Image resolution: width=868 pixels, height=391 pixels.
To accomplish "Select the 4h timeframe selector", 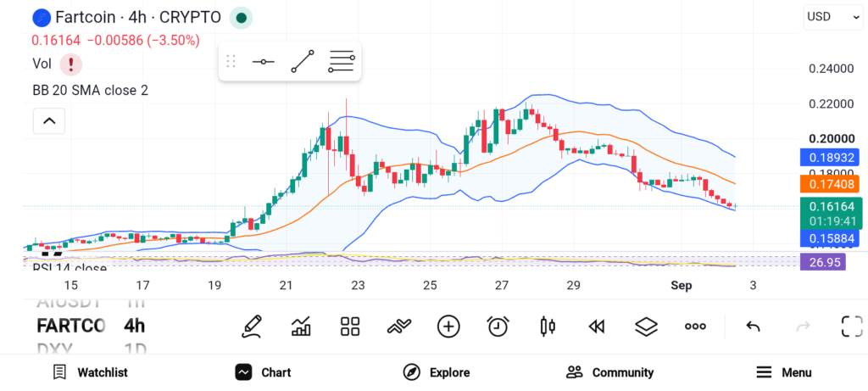I will [135, 326].
